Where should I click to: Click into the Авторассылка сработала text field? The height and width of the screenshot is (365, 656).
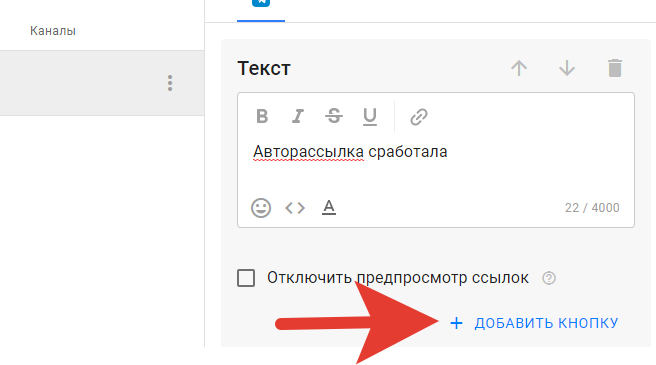436,160
